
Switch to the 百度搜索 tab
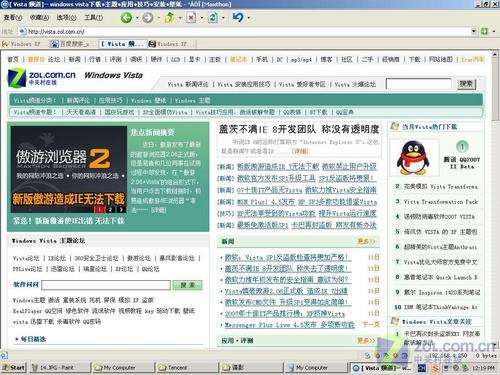(70, 44)
